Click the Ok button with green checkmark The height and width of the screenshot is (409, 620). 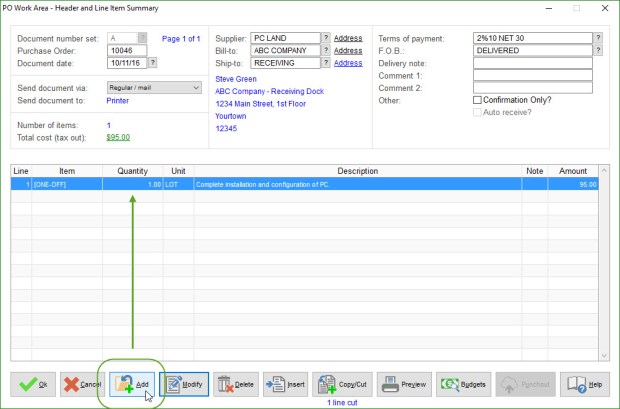(x=33, y=383)
